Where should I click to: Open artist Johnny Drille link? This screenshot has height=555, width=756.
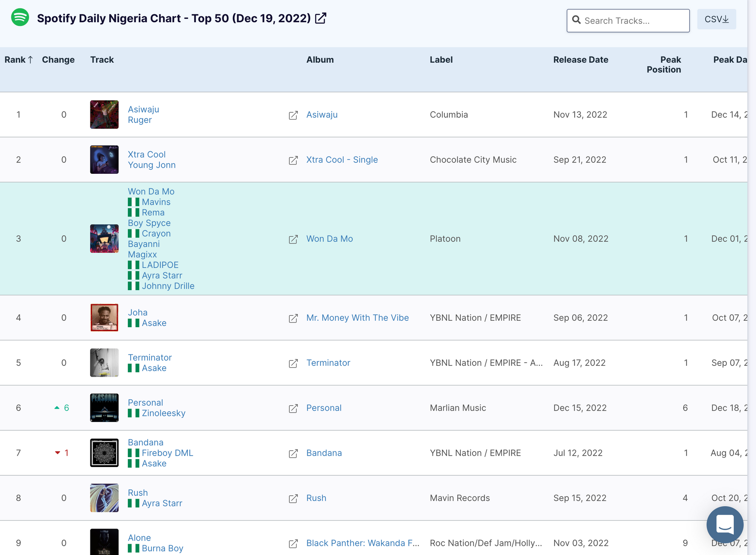168,286
